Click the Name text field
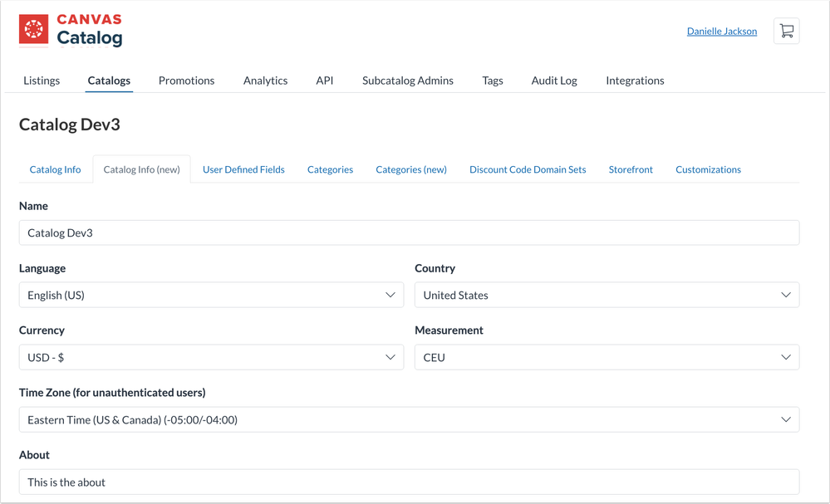The width and height of the screenshot is (830, 504). (x=409, y=232)
